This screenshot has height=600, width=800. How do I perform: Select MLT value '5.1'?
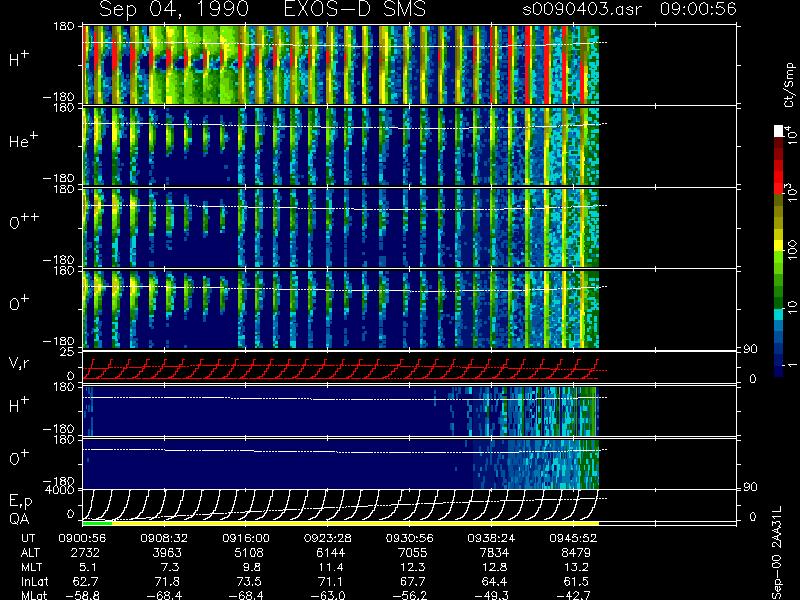[x=87, y=567]
